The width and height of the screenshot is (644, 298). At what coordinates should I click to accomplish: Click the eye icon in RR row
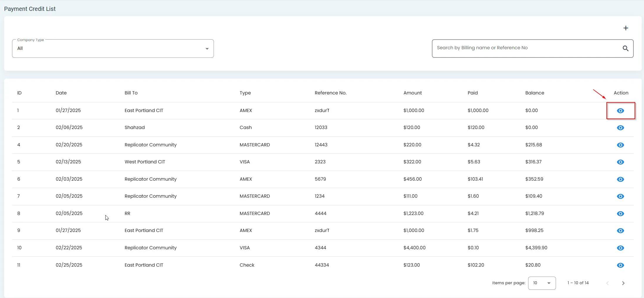pos(620,214)
